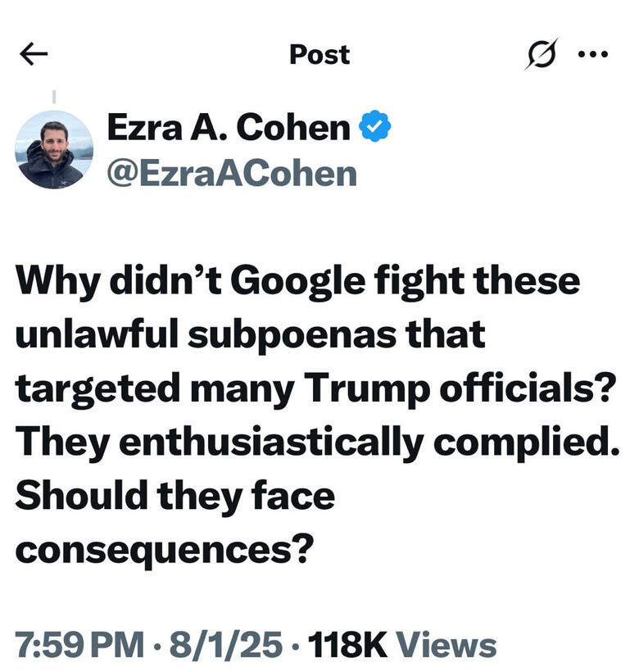Image resolution: width=639 pixels, height=672 pixels.
Task: Click "They enthusiastically complied." sentence
Action: [x=314, y=442]
